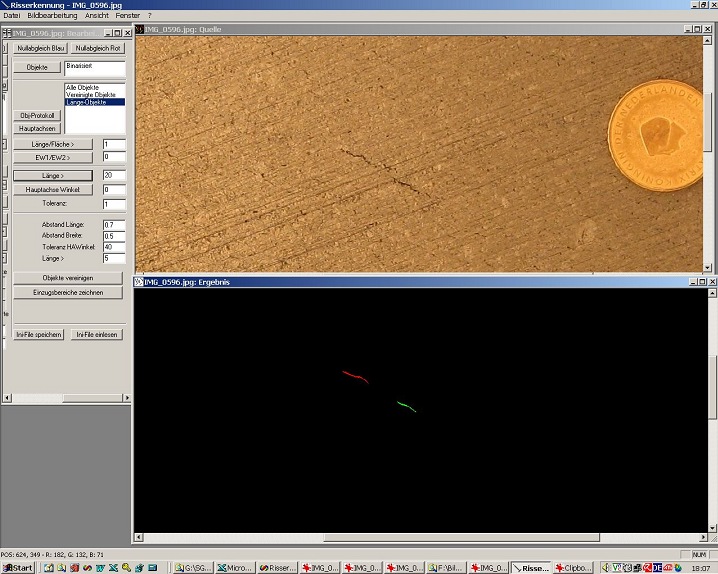Click the Toleranz value field
The image size is (718, 574).
point(114,204)
